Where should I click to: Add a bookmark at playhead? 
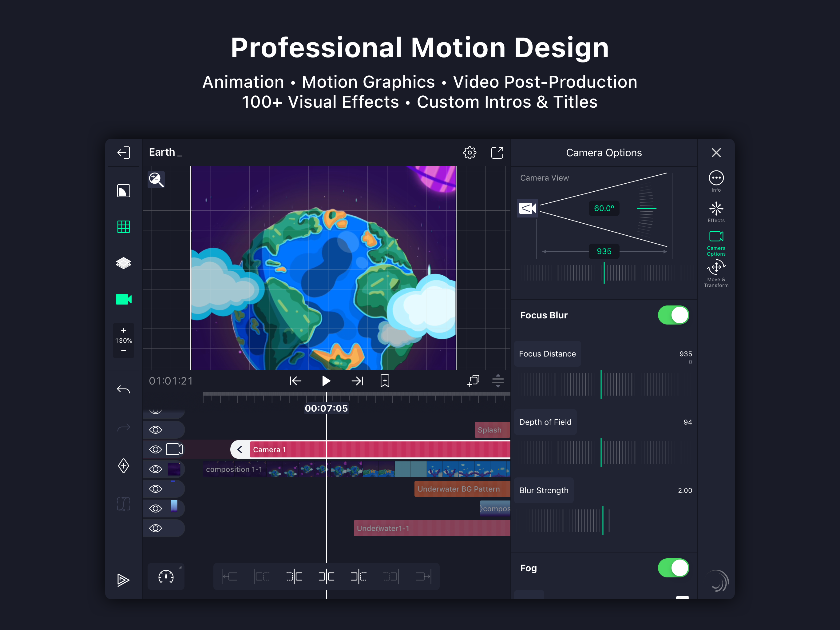click(x=385, y=381)
